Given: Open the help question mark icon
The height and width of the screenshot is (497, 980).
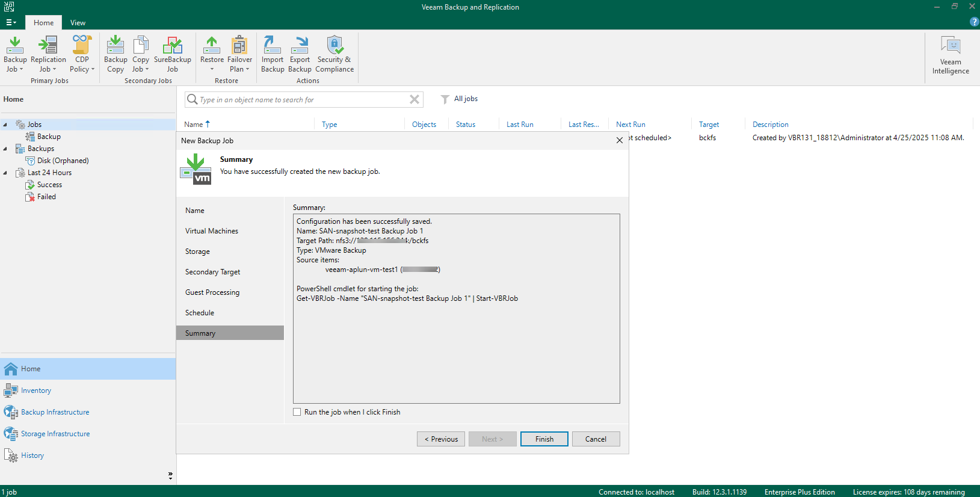Looking at the screenshot, I should tap(974, 22).
